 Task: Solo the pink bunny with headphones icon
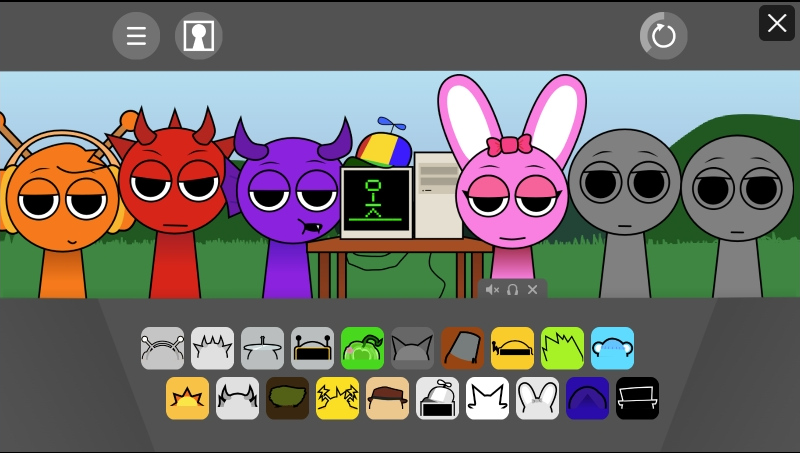click(512, 290)
